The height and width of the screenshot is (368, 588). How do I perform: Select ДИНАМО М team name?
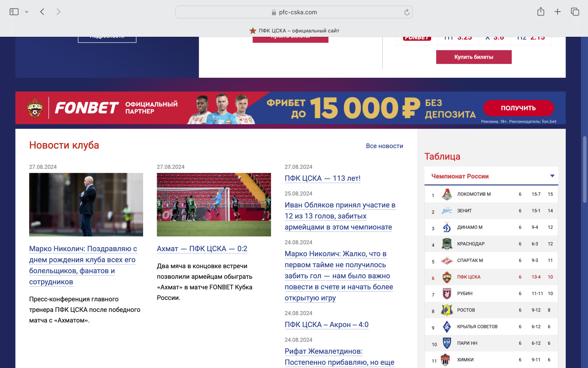(470, 227)
